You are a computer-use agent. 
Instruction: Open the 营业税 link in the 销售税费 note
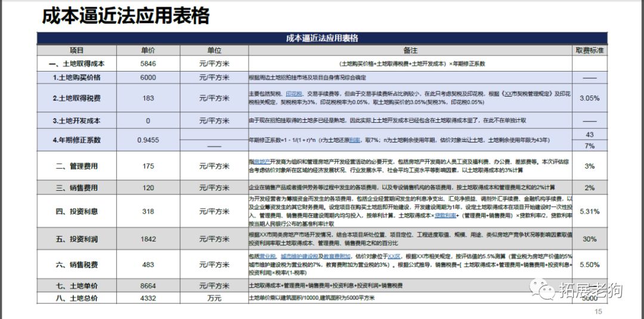point(267,256)
